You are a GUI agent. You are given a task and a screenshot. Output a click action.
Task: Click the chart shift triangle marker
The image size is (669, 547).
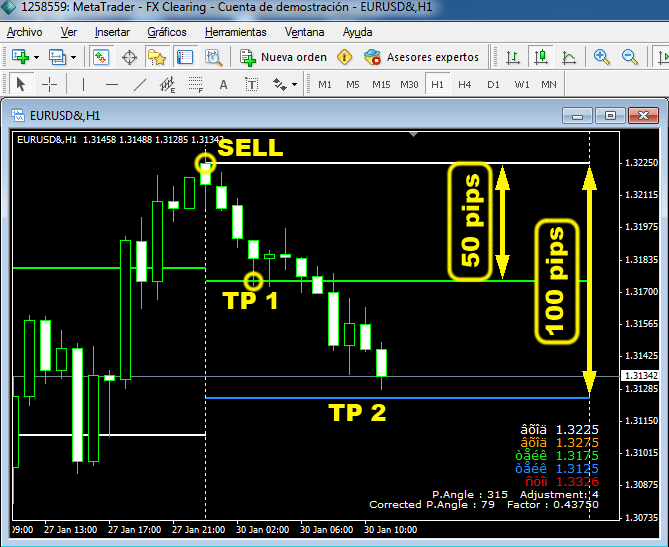coord(414,134)
